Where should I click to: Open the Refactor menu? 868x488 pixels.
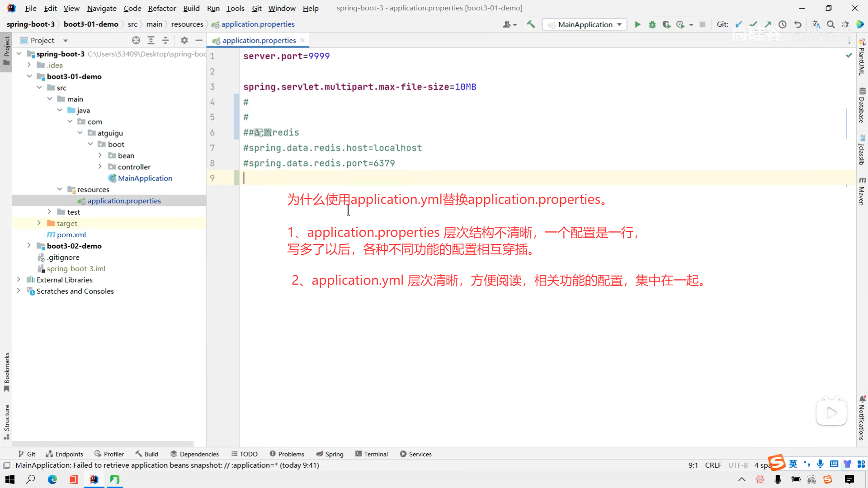[x=162, y=8]
